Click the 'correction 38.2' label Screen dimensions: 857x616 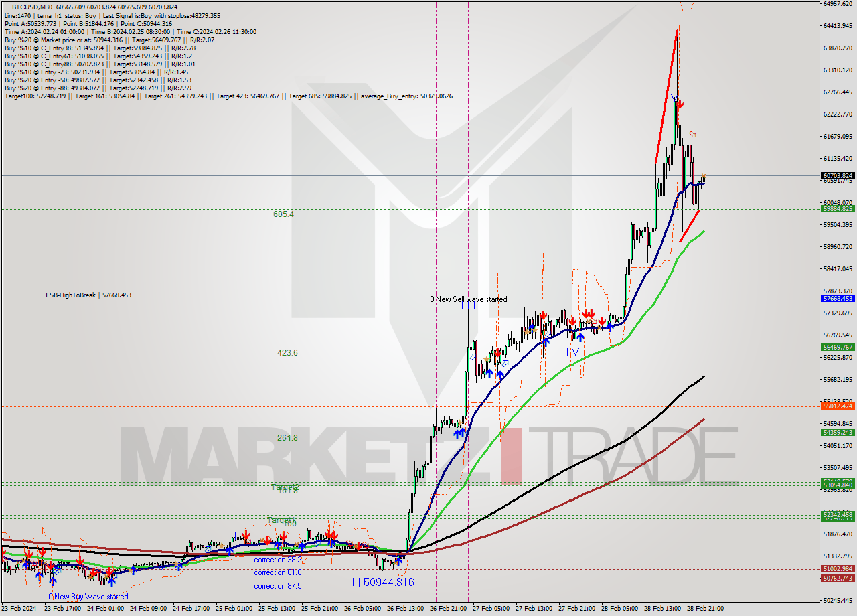(x=278, y=559)
